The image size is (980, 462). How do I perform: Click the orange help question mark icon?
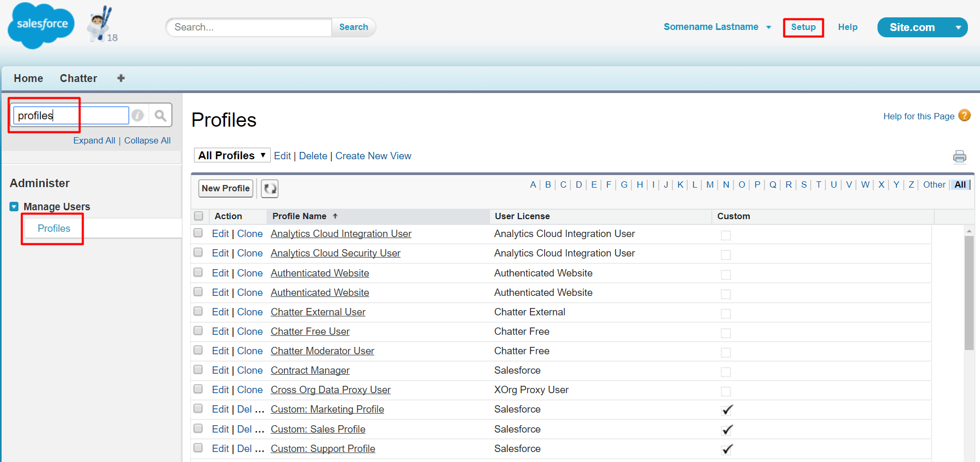point(964,116)
